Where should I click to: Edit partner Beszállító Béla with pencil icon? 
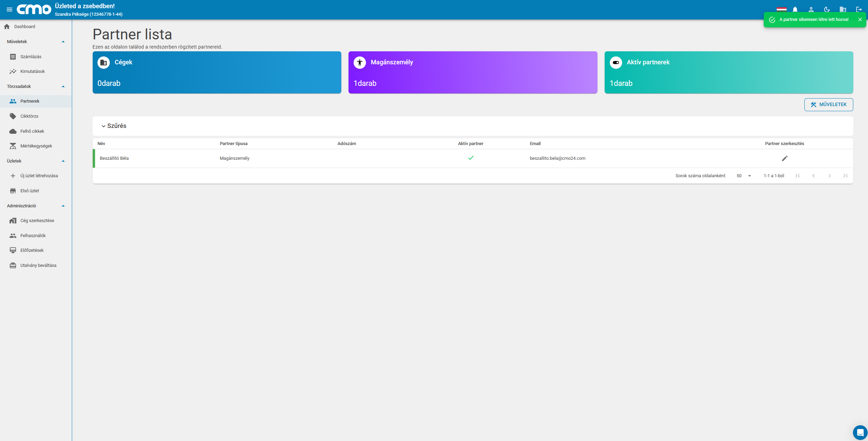(x=785, y=158)
